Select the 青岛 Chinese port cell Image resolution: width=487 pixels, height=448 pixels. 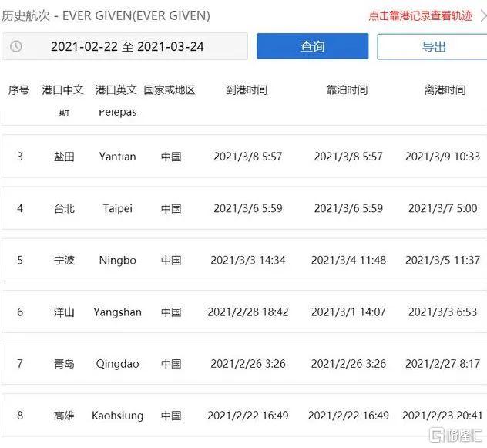pyautogui.click(x=64, y=364)
